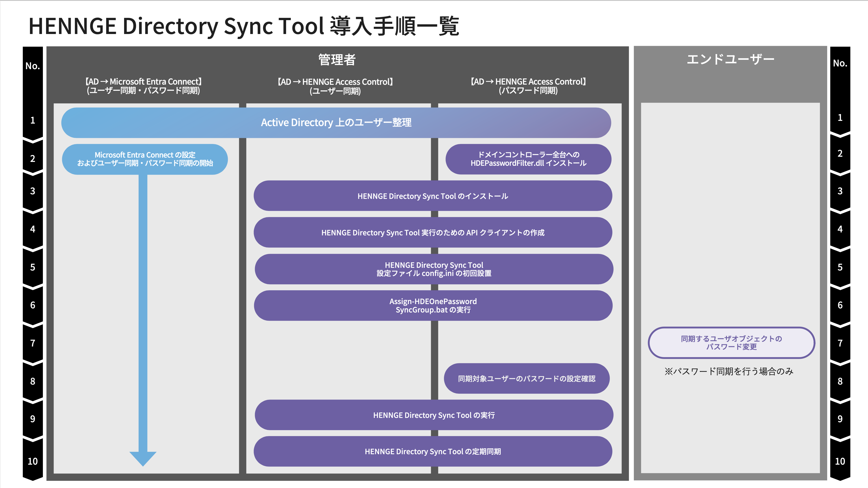
Task: Click step number 7 on the left
Action: pos(33,343)
